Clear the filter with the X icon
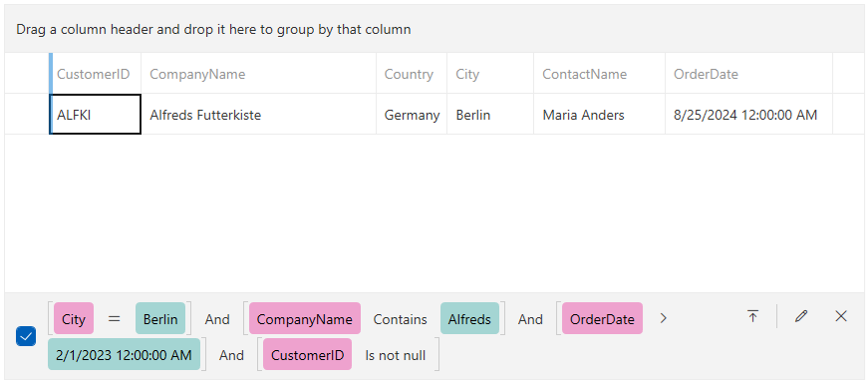 tap(841, 316)
